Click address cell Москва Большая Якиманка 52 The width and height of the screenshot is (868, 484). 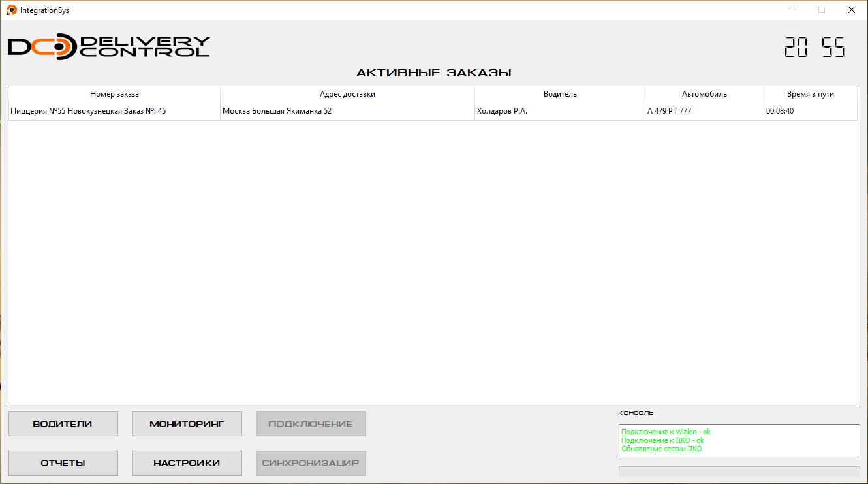click(x=277, y=111)
